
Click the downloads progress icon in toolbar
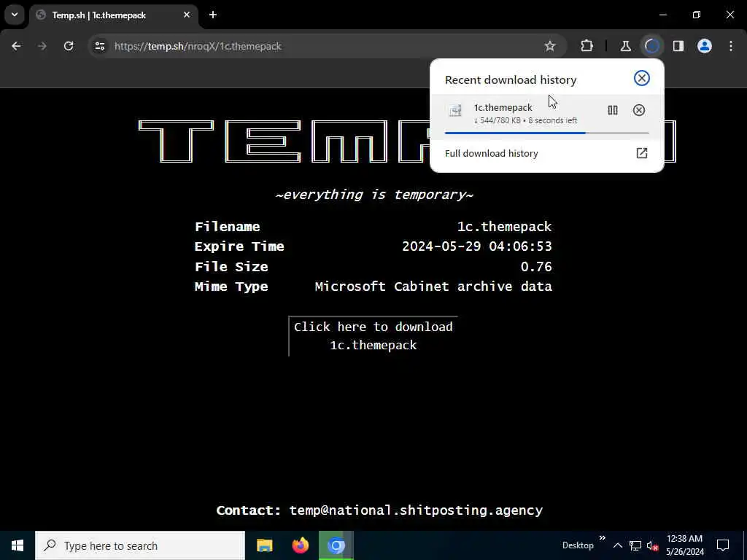tap(651, 46)
